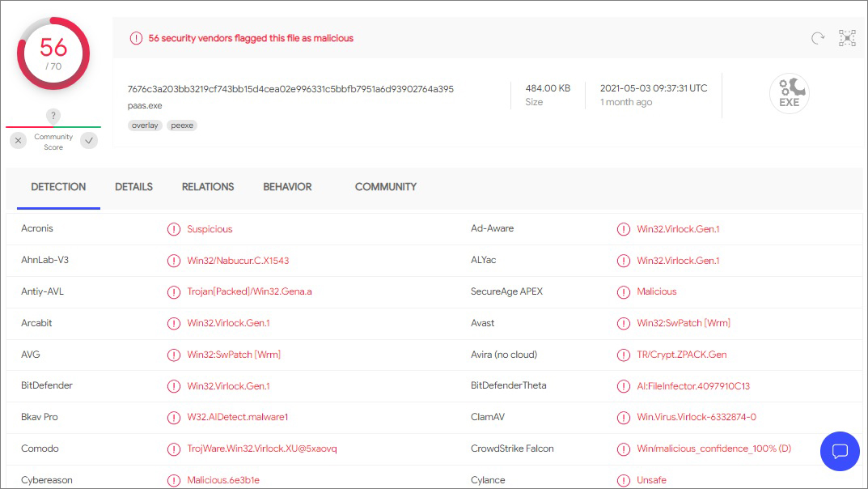Click the alert icon in the SecureAge APEX row
The image size is (868, 489).
tap(624, 291)
